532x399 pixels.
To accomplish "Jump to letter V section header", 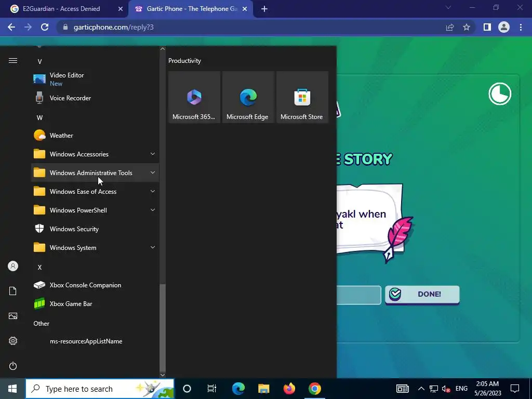I will click(39, 61).
